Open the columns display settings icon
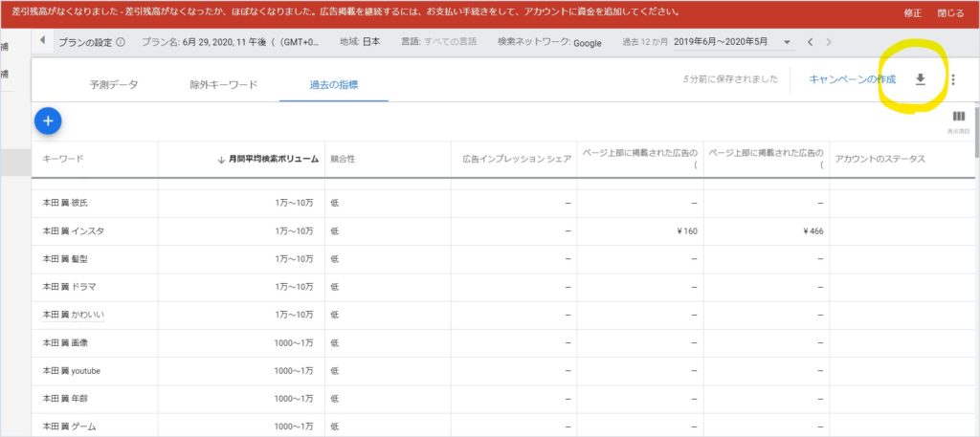Viewport: 980px width, 437px height. coord(958,117)
